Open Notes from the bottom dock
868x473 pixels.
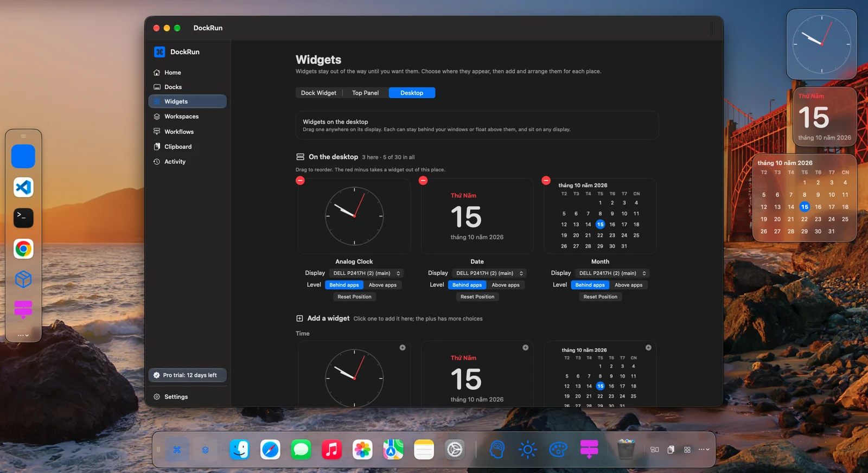424,449
